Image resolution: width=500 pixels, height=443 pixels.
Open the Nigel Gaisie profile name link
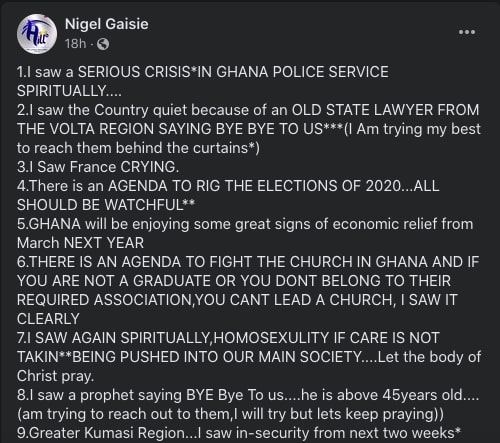tap(107, 24)
